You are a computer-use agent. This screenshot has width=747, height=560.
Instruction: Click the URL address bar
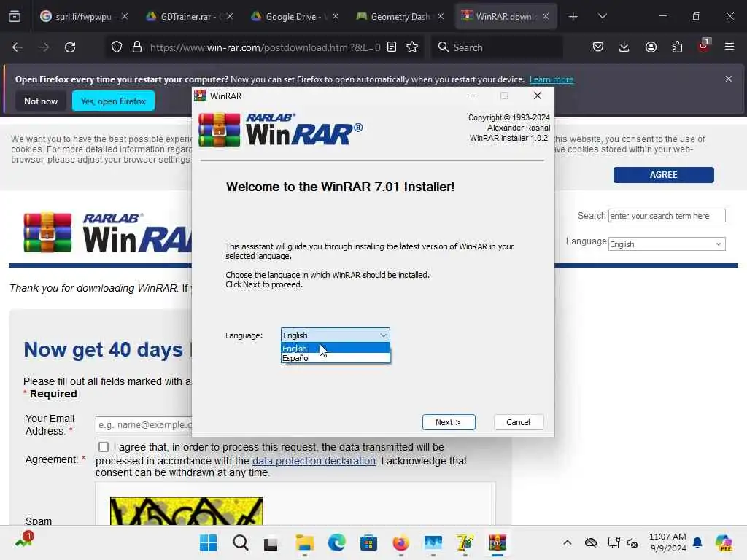(x=265, y=47)
